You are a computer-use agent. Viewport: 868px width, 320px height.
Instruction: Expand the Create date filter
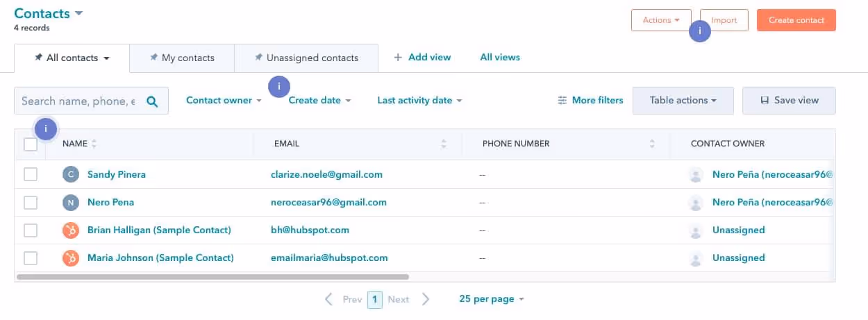click(x=319, y=100)
